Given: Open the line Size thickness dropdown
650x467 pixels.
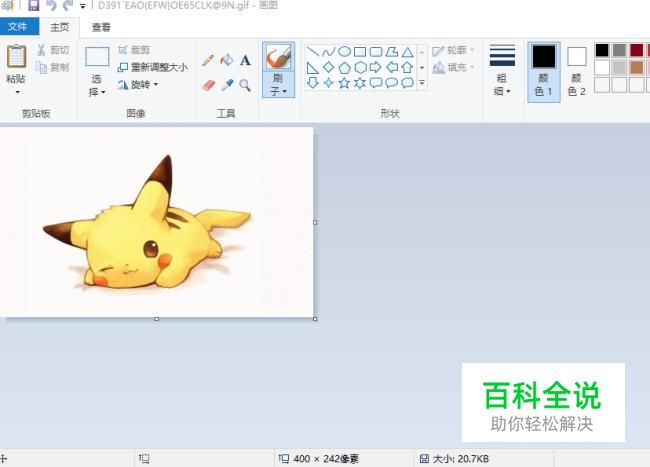Looking at the screenshot, I should point(502,70).
